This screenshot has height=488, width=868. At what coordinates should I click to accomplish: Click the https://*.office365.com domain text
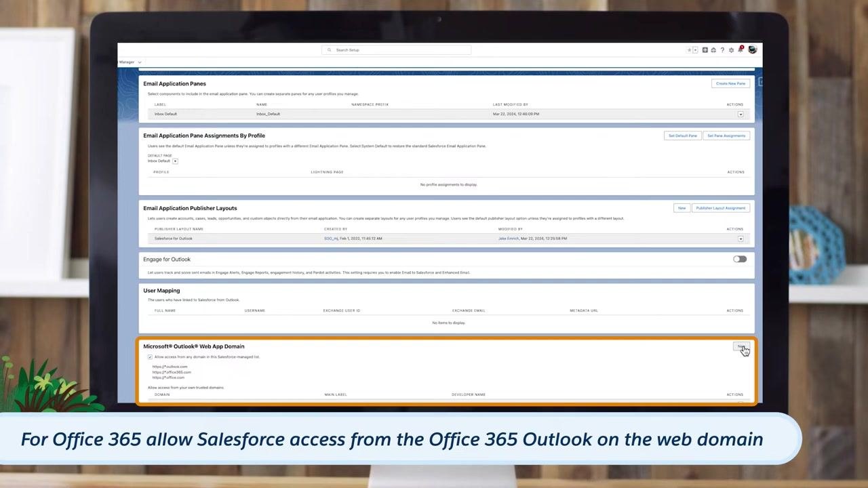click(172, 372)
